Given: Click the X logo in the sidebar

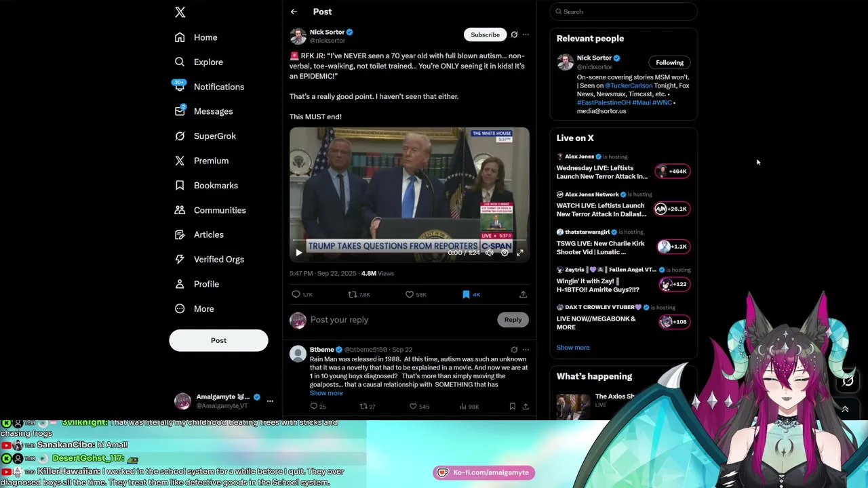Looking at the screenshot, I should (180, 12).
